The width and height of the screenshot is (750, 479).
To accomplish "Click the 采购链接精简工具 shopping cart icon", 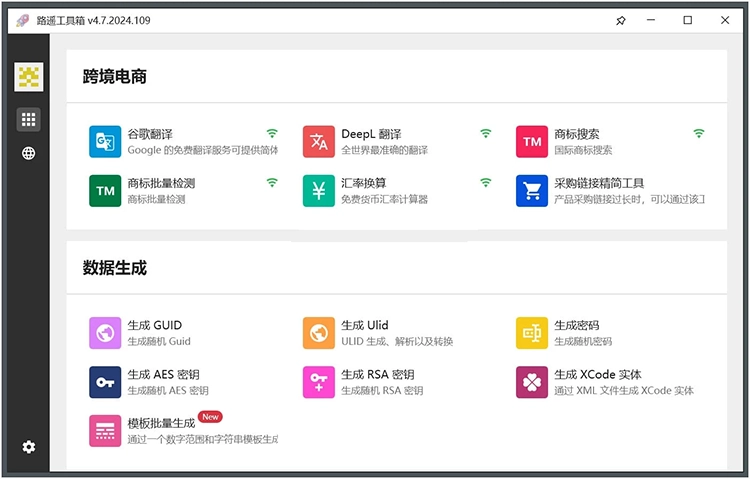I will coord(532,191).
